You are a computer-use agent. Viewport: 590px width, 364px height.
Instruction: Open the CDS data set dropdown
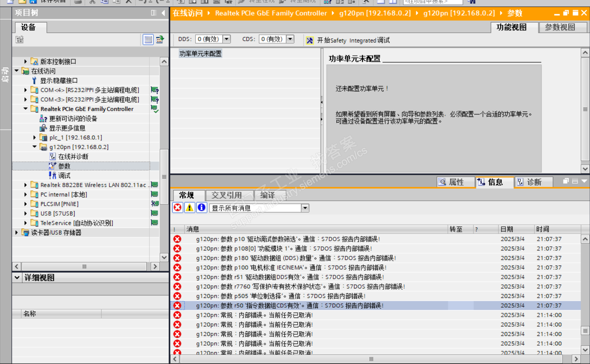(x=290, y=39)
